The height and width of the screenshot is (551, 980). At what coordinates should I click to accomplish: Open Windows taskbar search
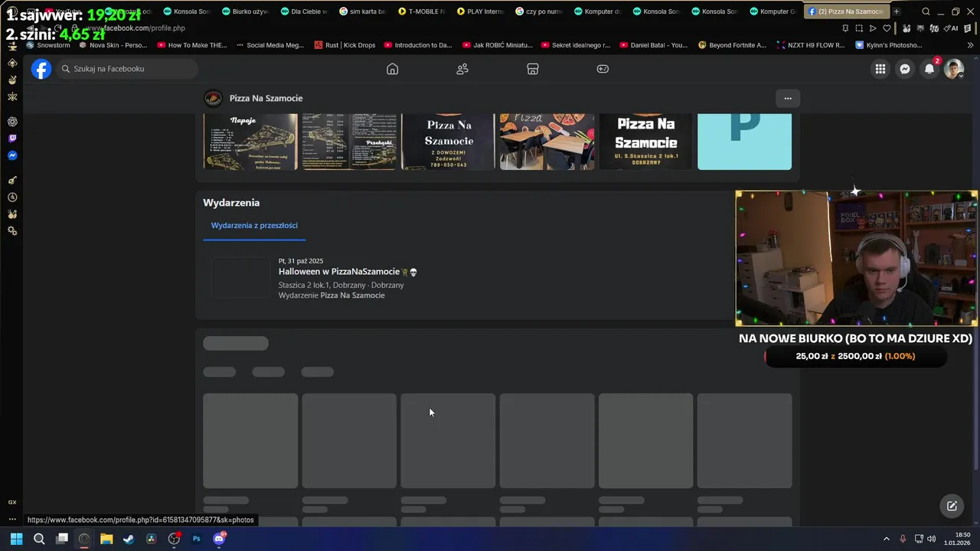pyautogui.click(x=39, y=539)
